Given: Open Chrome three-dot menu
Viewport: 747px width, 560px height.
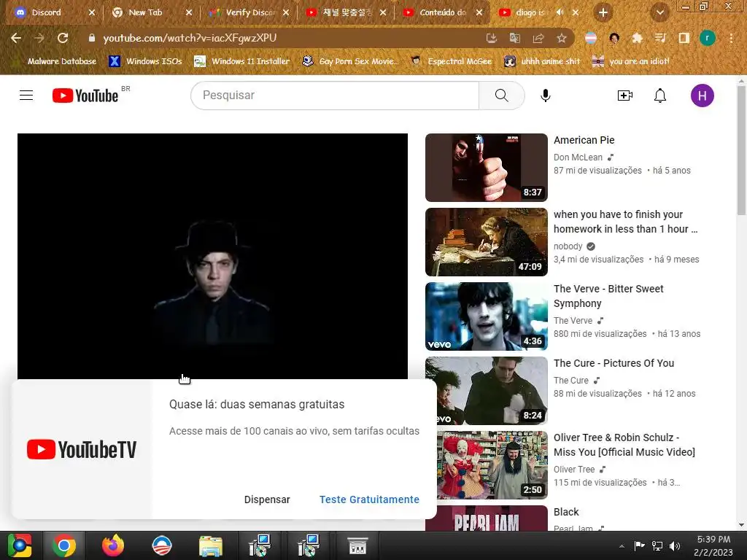Looking at the screenshot, I should click(731, 38).
